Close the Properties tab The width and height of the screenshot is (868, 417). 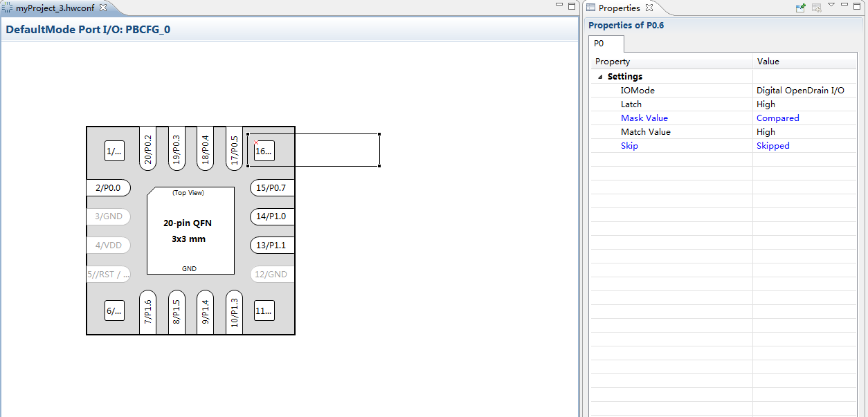pos(649,8)
